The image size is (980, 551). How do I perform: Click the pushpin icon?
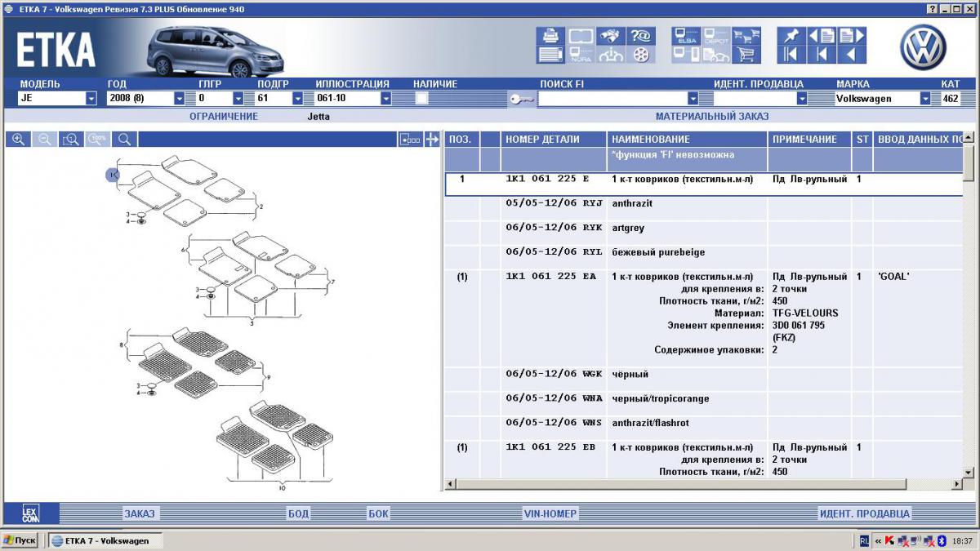click(x=791, y=36)
